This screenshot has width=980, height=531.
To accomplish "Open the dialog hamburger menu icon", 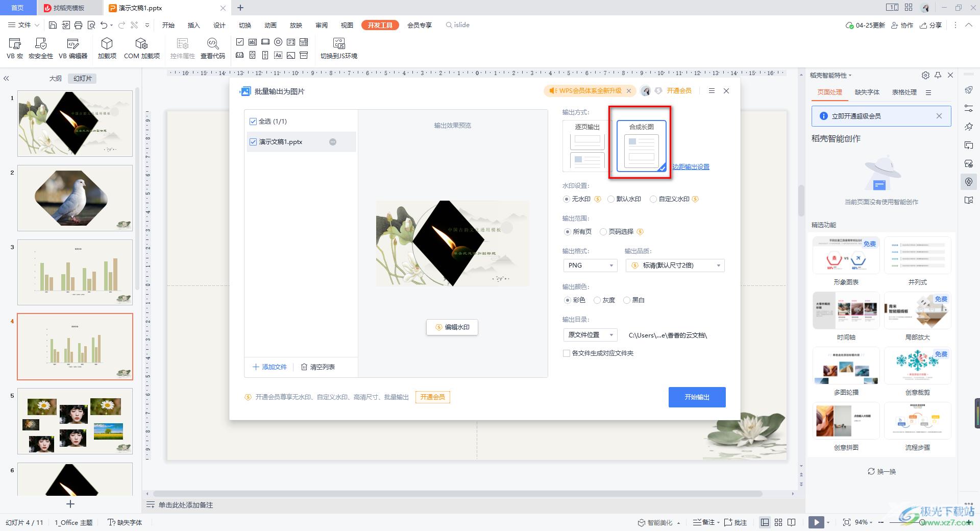I will (712, 91).
